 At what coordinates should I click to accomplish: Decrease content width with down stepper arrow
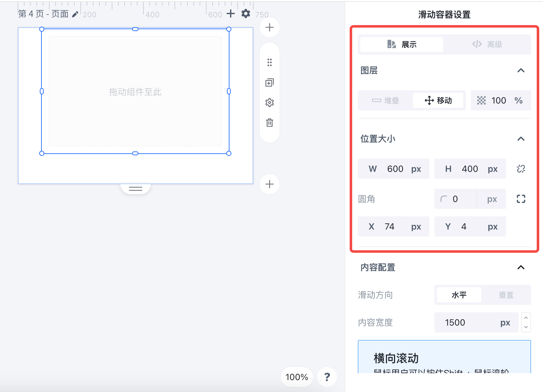click(526, 327)
